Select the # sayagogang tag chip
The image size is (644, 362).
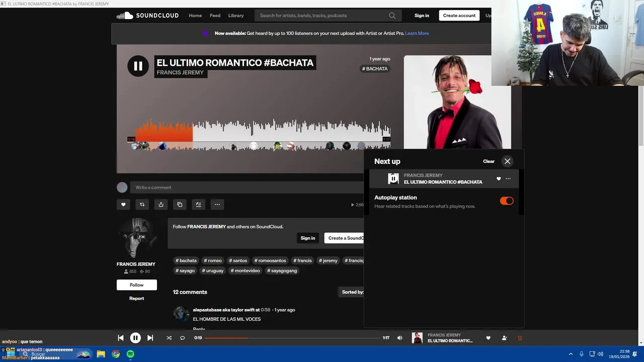[x=282, y=270]
